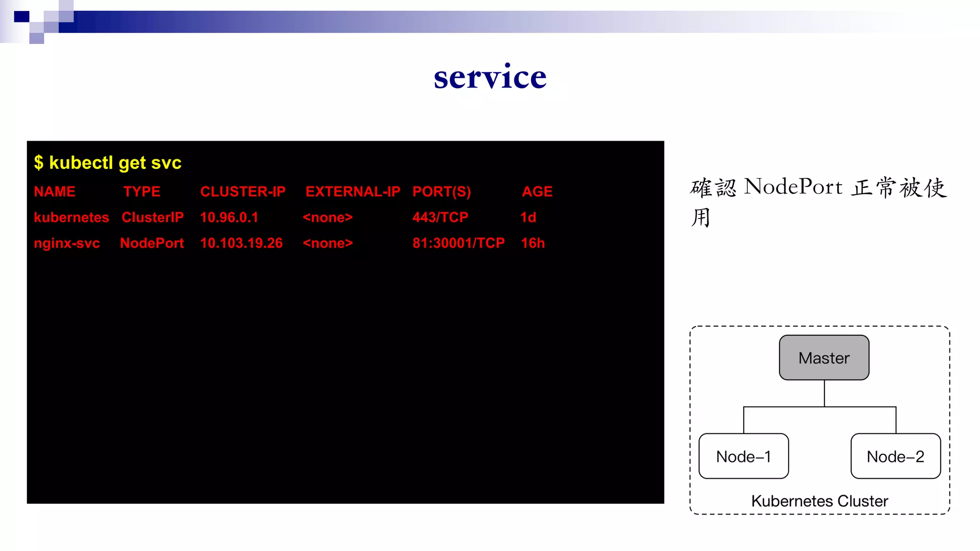Image resolution: width=980 pixels, height=551 pixels.
Task: Click the 81:30001/TCP port value
Action: click(458, 243)
